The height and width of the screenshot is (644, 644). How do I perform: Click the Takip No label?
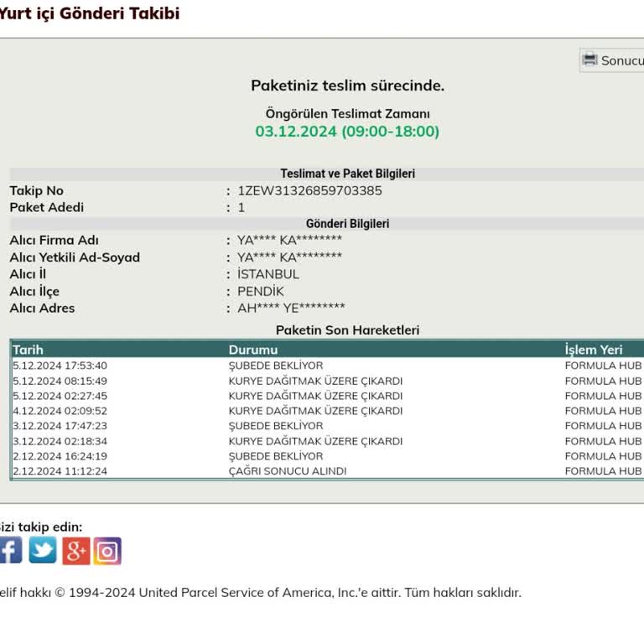(x=37, y=190)
